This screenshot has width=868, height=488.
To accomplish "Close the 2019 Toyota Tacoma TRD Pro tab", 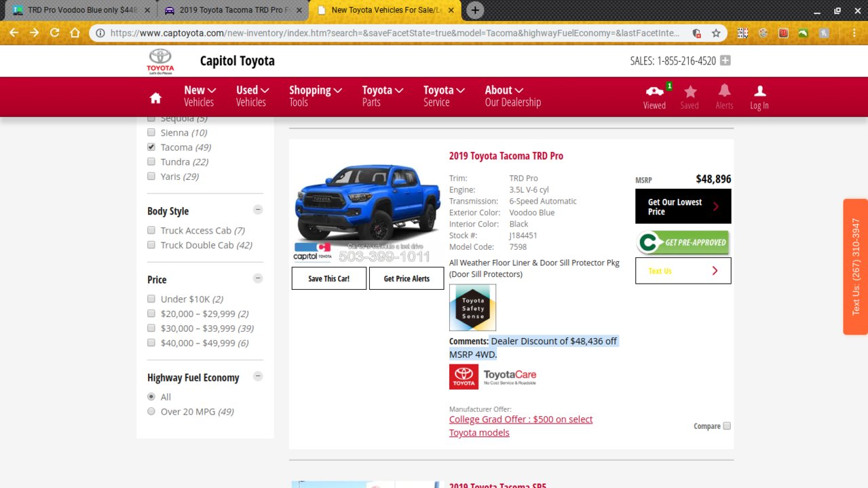I will pos(299,10).
